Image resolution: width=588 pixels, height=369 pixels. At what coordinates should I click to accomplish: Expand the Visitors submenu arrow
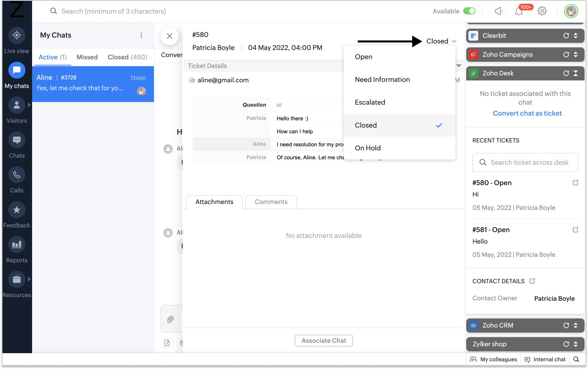click(29, 105)
